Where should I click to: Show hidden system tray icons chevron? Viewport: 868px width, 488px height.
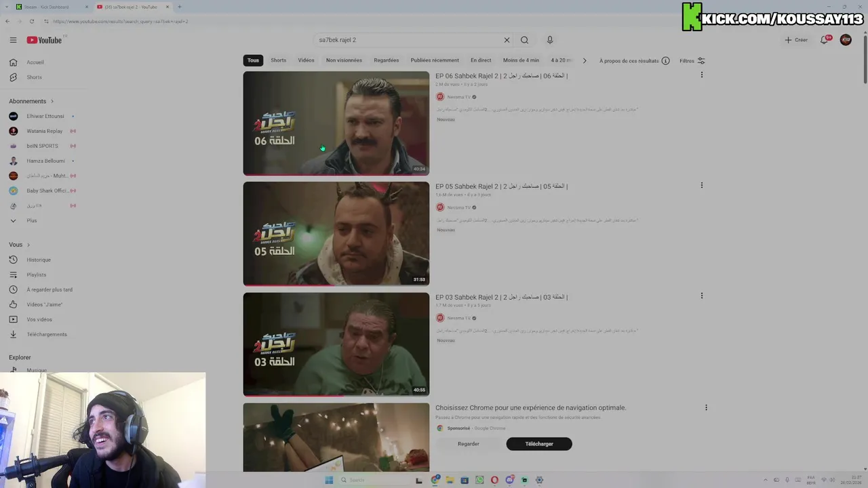coord(766,480)
